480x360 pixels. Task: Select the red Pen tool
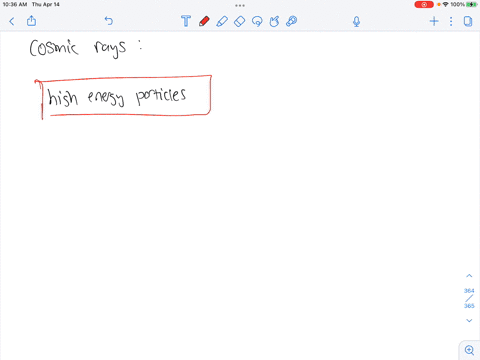click(x=204, y=21)
